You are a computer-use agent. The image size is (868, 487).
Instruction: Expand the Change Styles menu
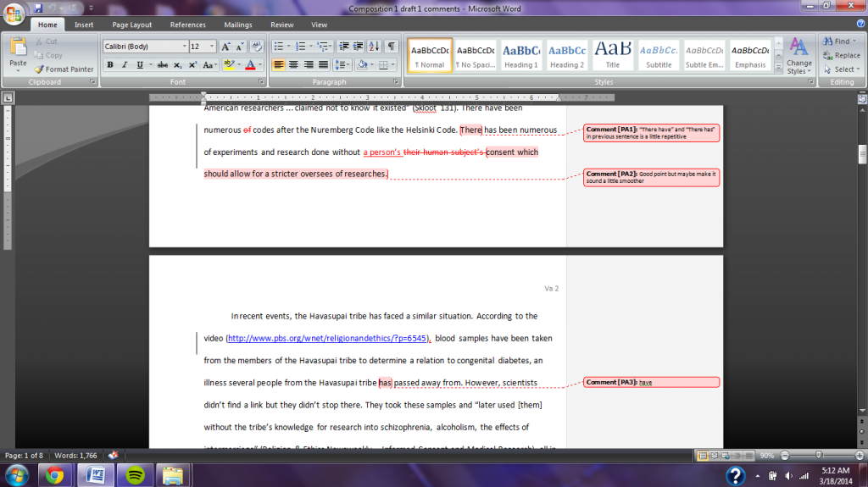798,56
